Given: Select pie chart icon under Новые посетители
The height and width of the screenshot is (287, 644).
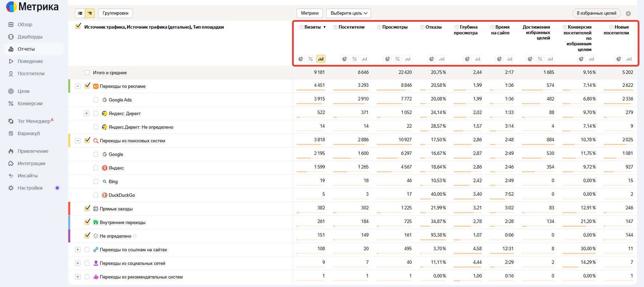Looking at the screenshot, I should [619, 59].
